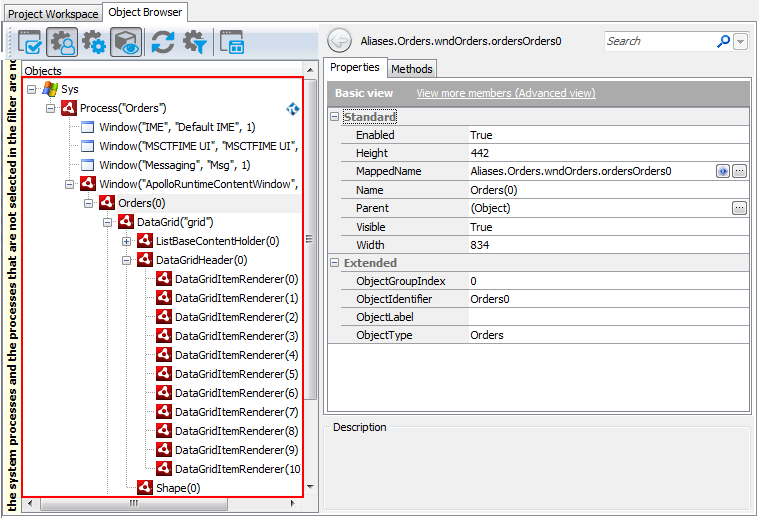Screen dimensions: 759x518
Task: Open the gear-with-funnel process filter icon
Action: pos(194,42)
